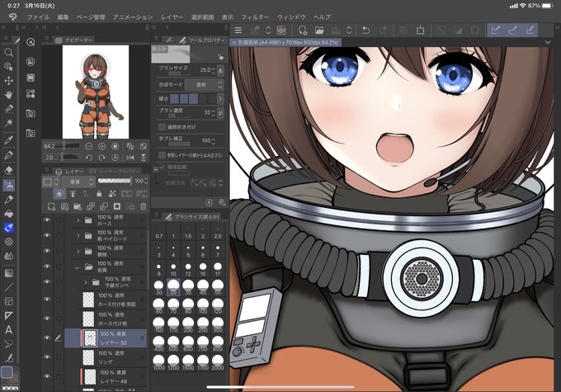Create a new layer folder icon
The image size is (561, 392).
point(78,206)
